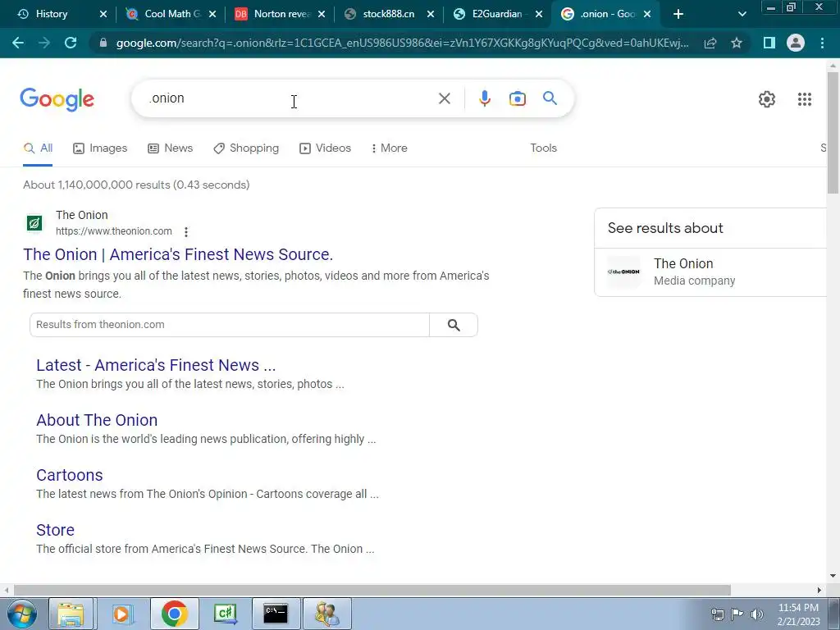840x630 pixels.
Task: Click the vertical scrollbar thumb
Action: tap(833, 132)
